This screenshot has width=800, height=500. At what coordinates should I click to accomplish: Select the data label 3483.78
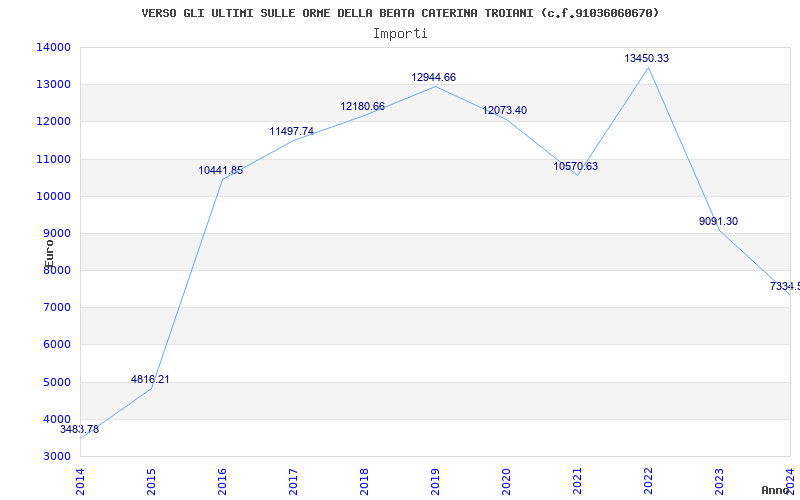click(x=80, y=429)
